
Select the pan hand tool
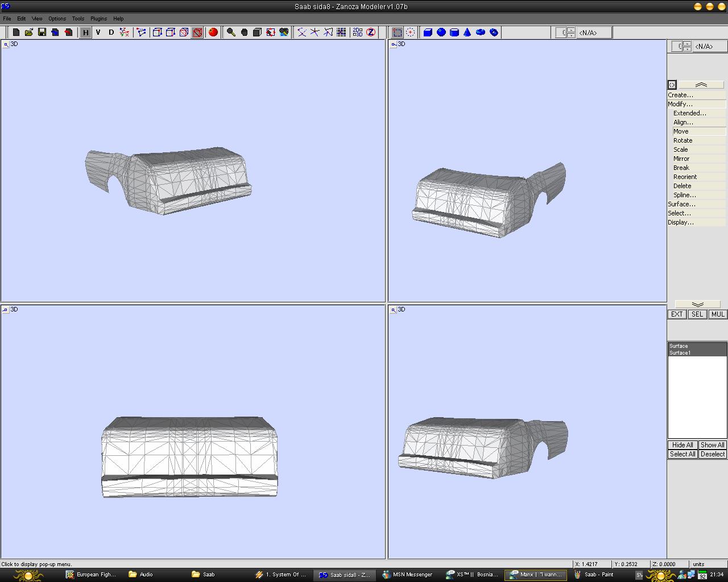pos(244,32)
